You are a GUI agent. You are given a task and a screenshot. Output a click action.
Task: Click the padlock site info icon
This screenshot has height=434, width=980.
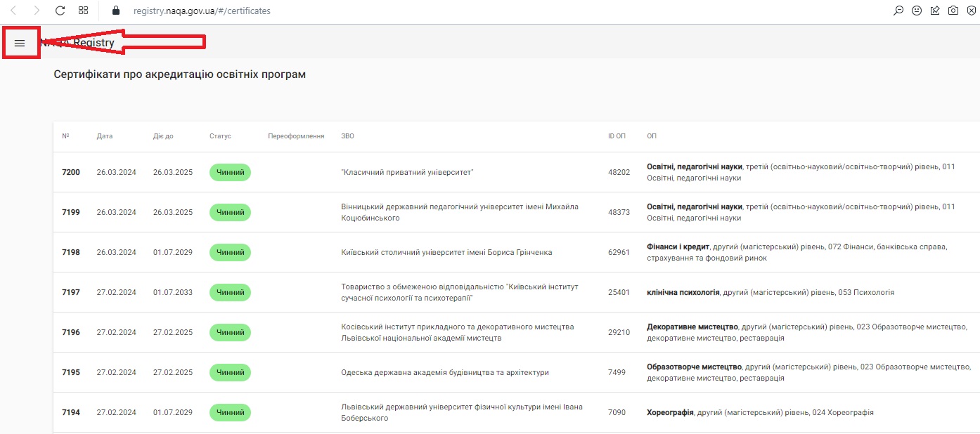(116, 11)
